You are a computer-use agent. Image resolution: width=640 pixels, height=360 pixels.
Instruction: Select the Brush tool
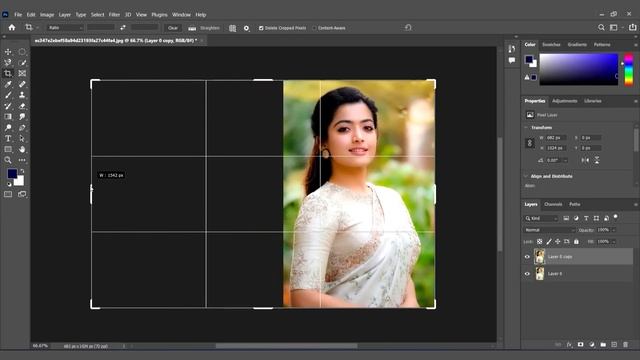(8, 95)
